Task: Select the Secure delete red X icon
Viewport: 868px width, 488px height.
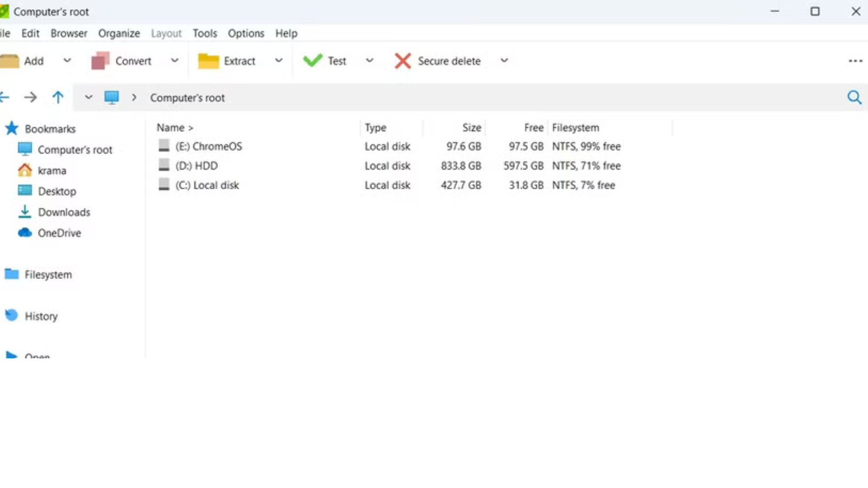Action: point(402,61)
